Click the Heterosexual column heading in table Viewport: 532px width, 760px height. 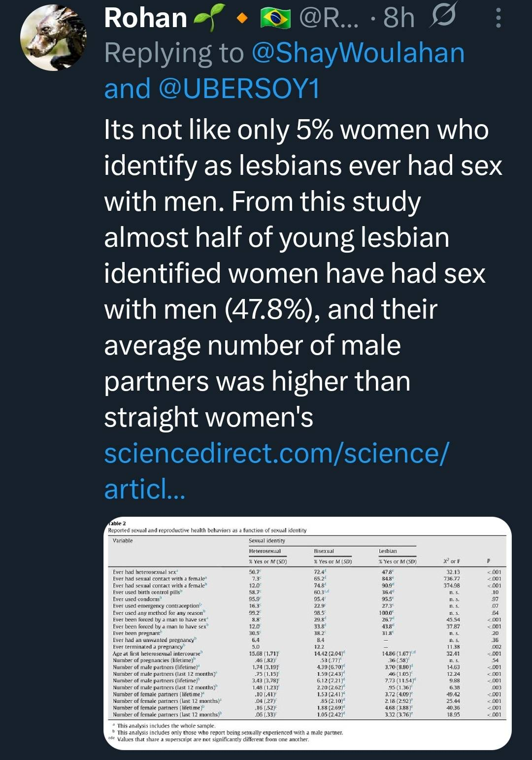click(265, 551)
